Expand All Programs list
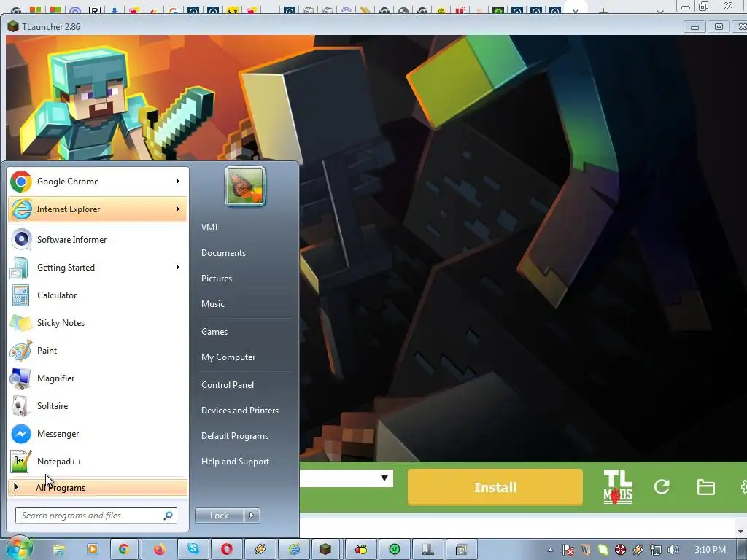Viewport: 747px width, 560px height. pyautogui.click(x=98, y=487)
